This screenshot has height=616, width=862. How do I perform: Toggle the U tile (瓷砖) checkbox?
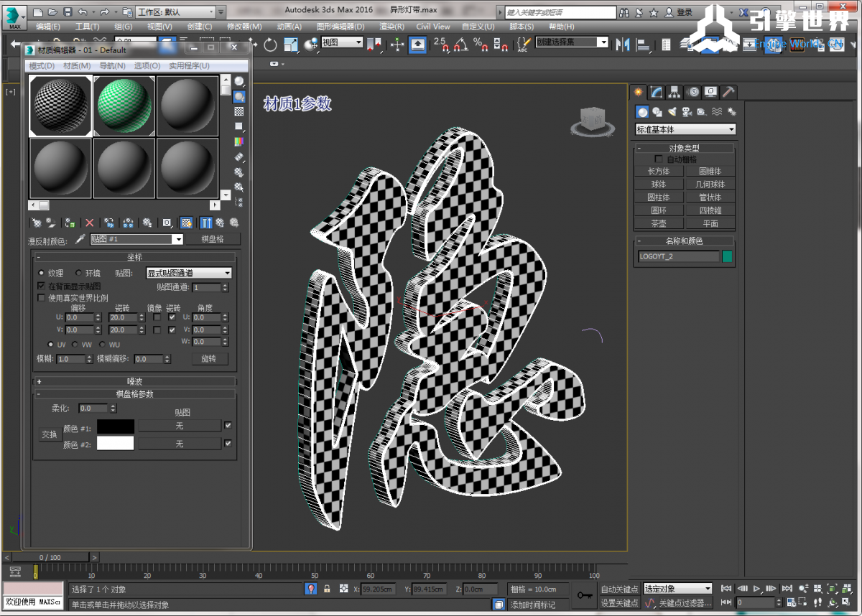pyautogui.click(x=172, y=317)
